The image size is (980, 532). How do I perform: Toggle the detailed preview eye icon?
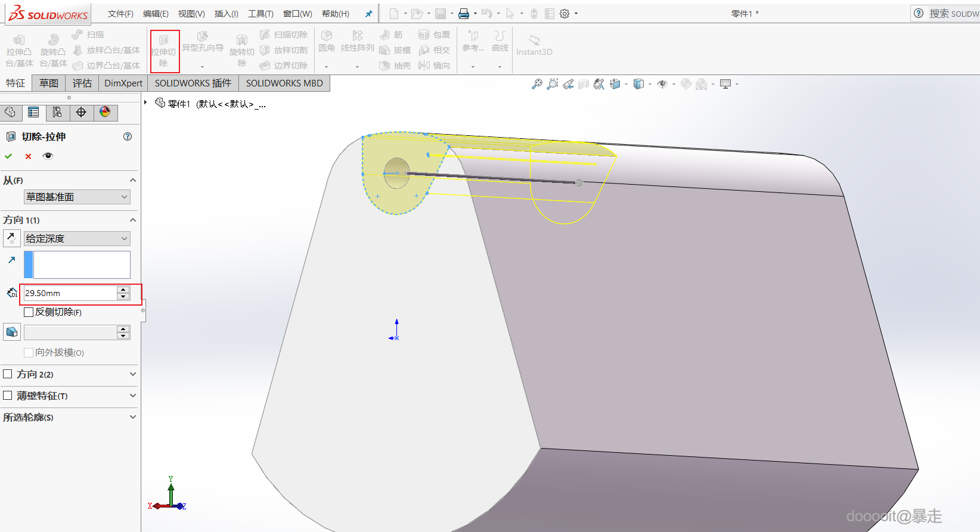[x=48, y=156]
